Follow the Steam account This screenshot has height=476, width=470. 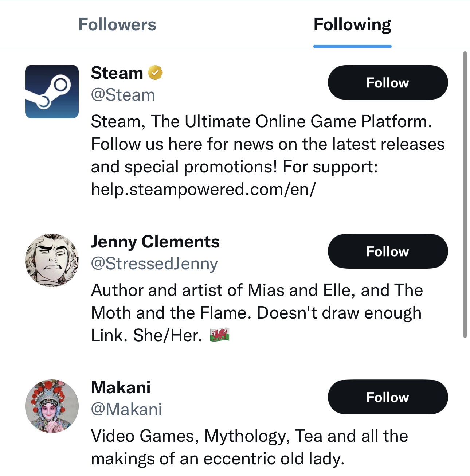pyautogui.click(x=388, y=83)
